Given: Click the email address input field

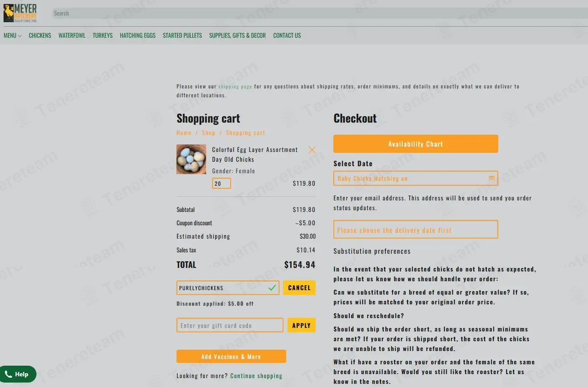Looking at the screenshot, I should click(416, 230).
